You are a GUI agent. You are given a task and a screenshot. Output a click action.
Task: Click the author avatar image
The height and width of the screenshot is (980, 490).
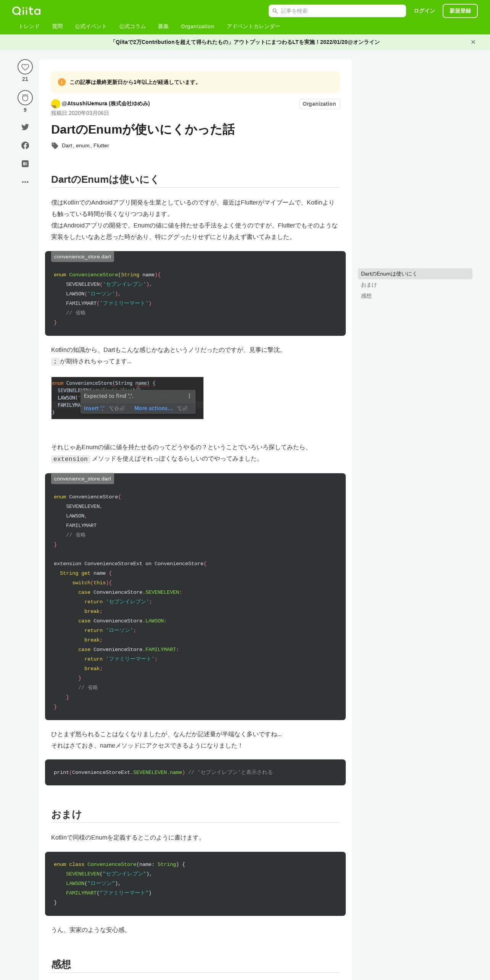pyautogui.click(x=56, y=104)
